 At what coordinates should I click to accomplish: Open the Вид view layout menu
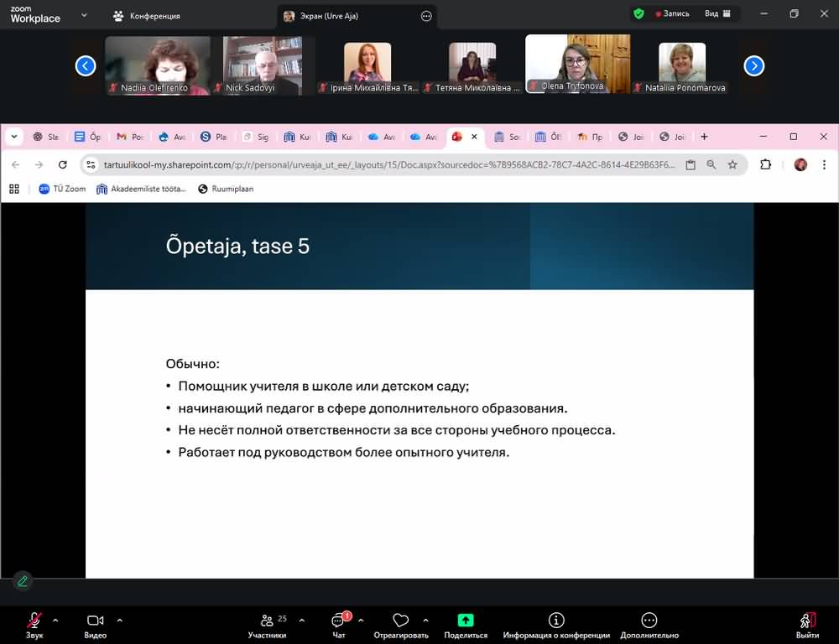tap(717, 14)
